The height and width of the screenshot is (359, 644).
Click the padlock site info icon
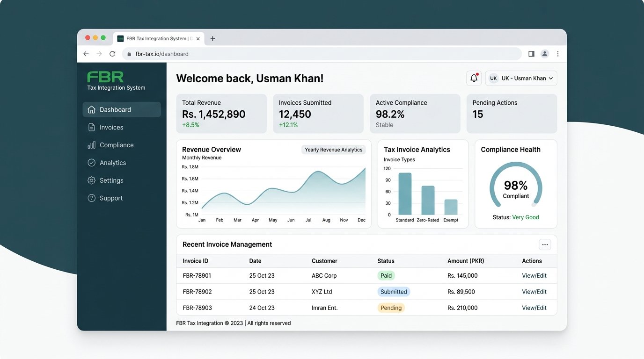[129, 54]
